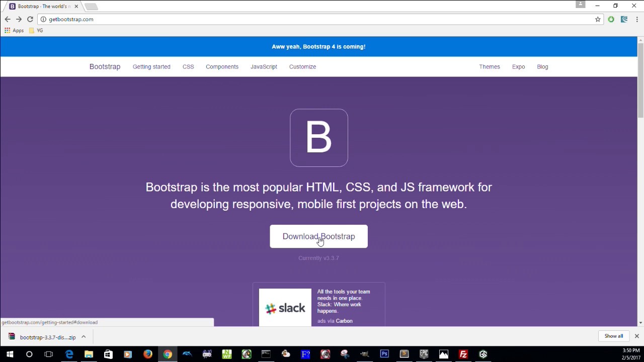The image size is (644, 362).
Task: Open the Chrome profile user icon
Action: coord(581,4)
